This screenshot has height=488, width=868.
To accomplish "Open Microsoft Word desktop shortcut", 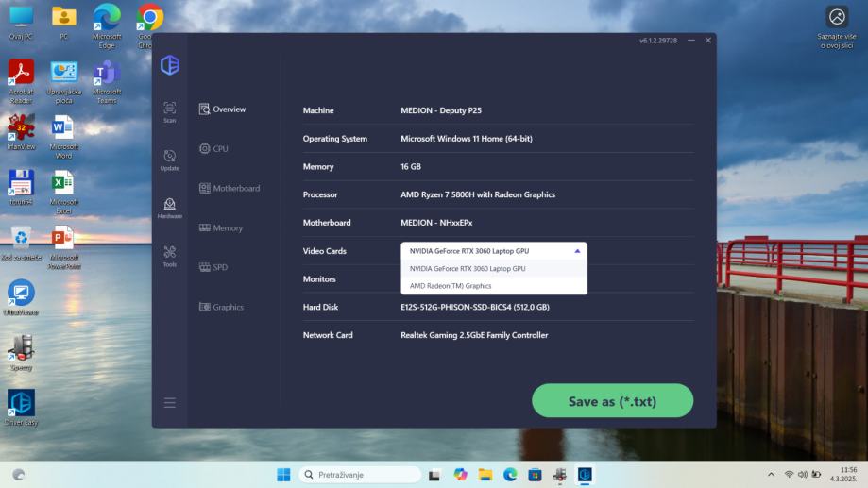I will pos(64,136).
